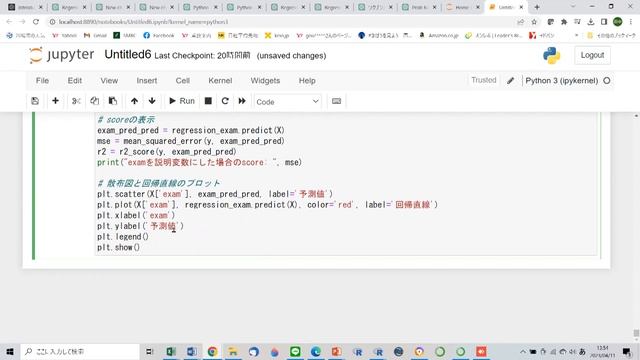Copy the selected cells
Viewport: 640px width, 360px height.
pos(95,101)
